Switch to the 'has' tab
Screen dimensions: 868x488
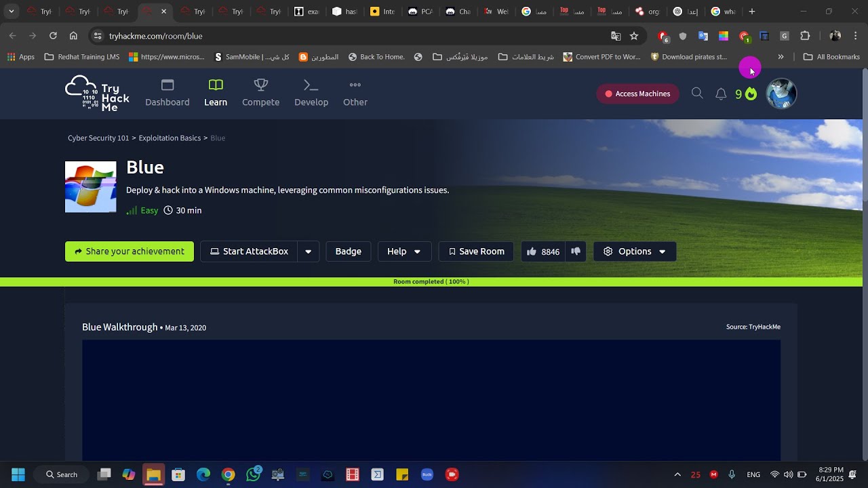[344, 12]
